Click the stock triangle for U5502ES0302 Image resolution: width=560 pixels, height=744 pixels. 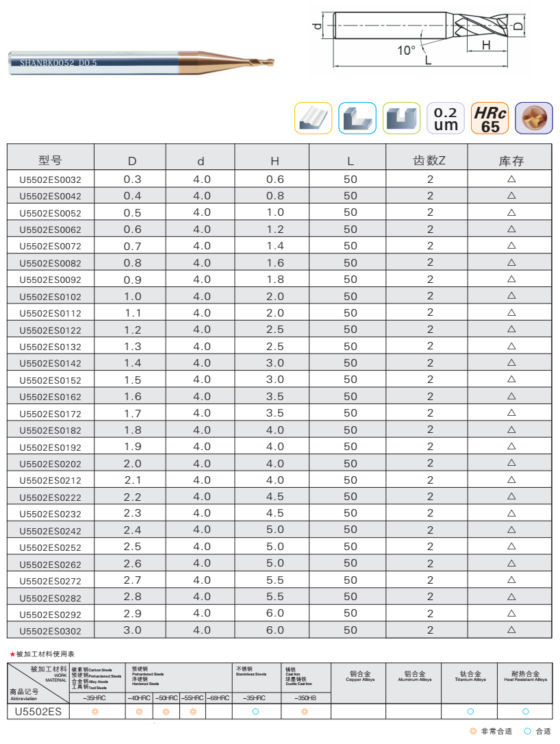tap(511, 630)
